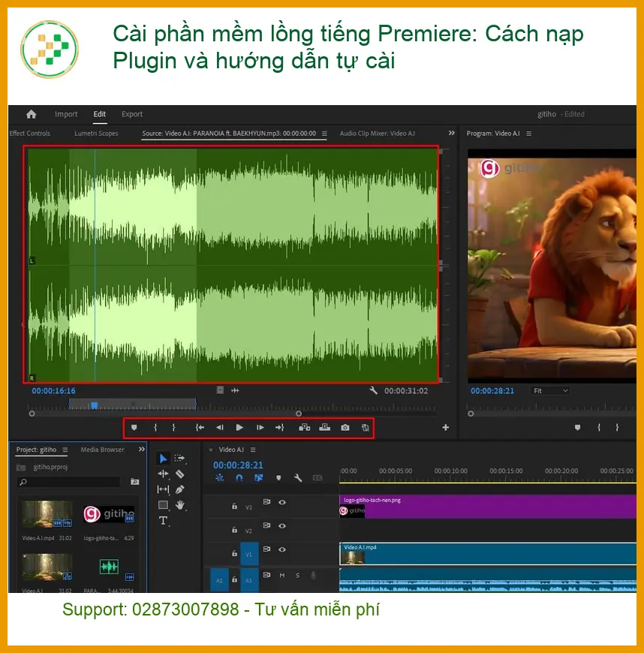Open the Audio Clip Mixer tab

click(378, 134)
